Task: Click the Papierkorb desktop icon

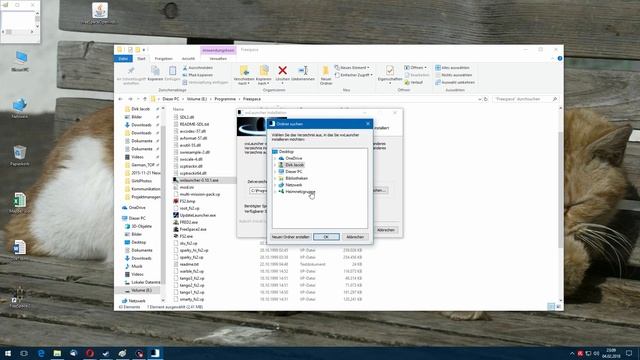Action: [x=19, y=156]
